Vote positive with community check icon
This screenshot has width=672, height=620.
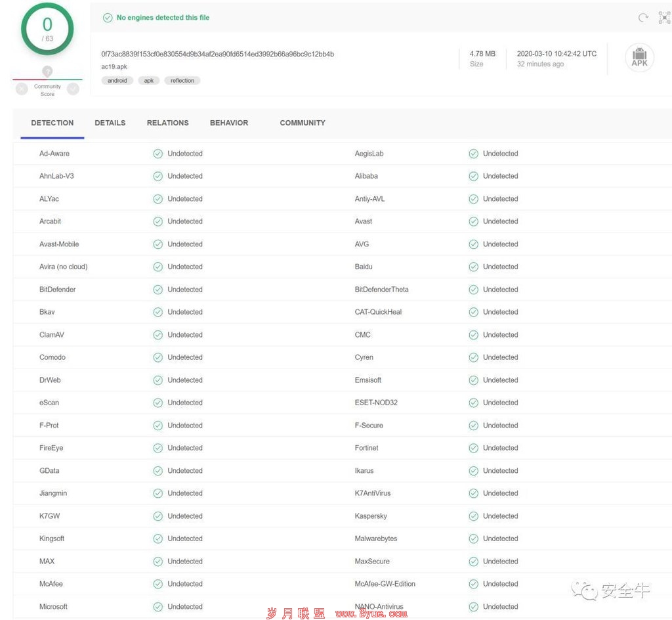coord(73,89)
